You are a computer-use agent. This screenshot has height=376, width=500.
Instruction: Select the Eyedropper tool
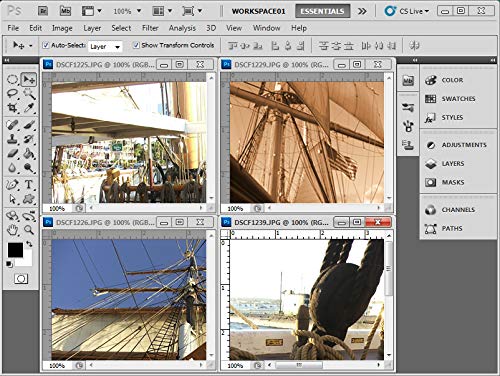click(29, 107)
